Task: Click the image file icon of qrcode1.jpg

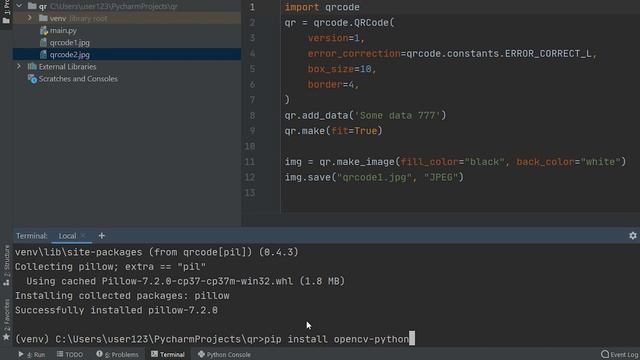Action: (44, 42)
